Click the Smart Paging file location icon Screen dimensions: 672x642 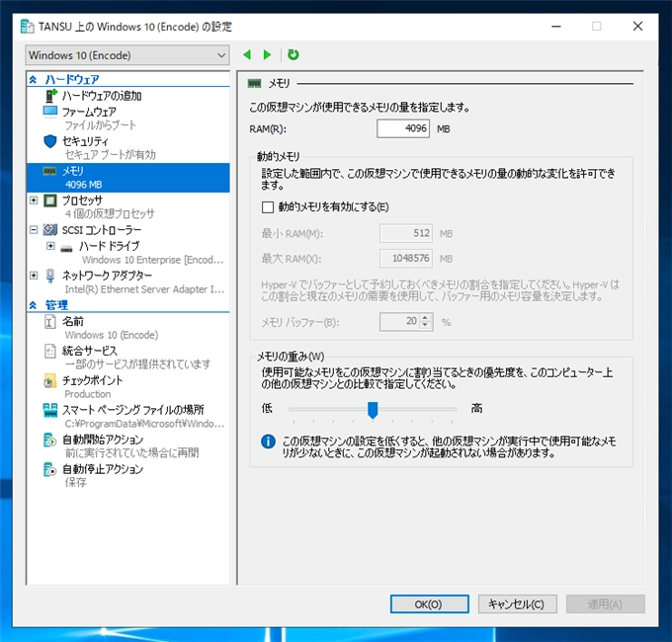pyautogui.click(x=50, y=410)
